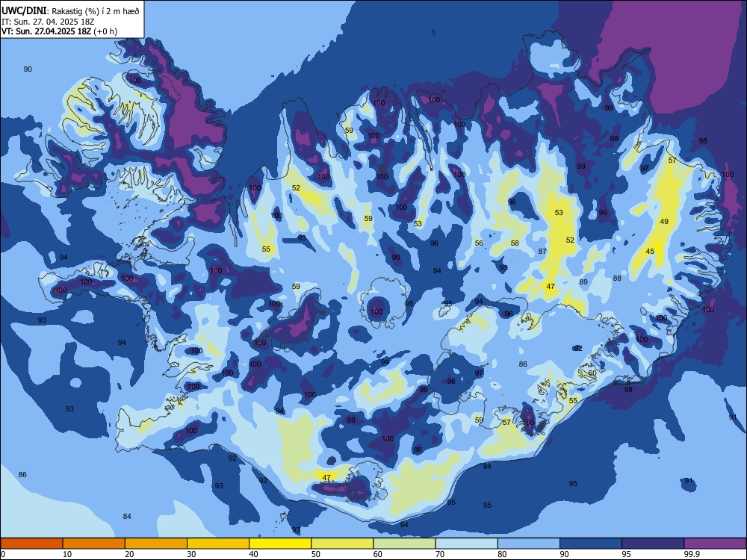This screenshot has height=560, width=747.
Task: Click the '95' label under the legend bar
Action: (627, 554)
